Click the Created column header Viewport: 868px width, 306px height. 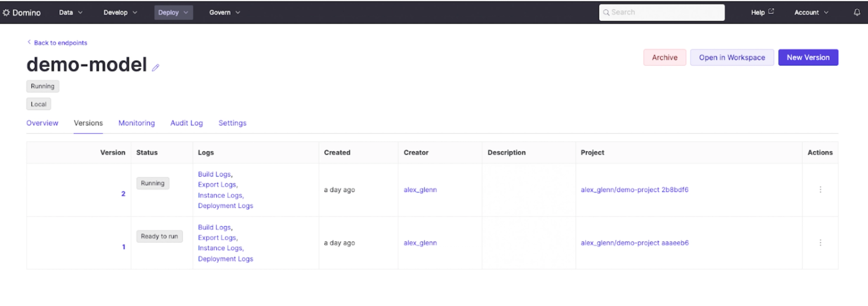337,153
